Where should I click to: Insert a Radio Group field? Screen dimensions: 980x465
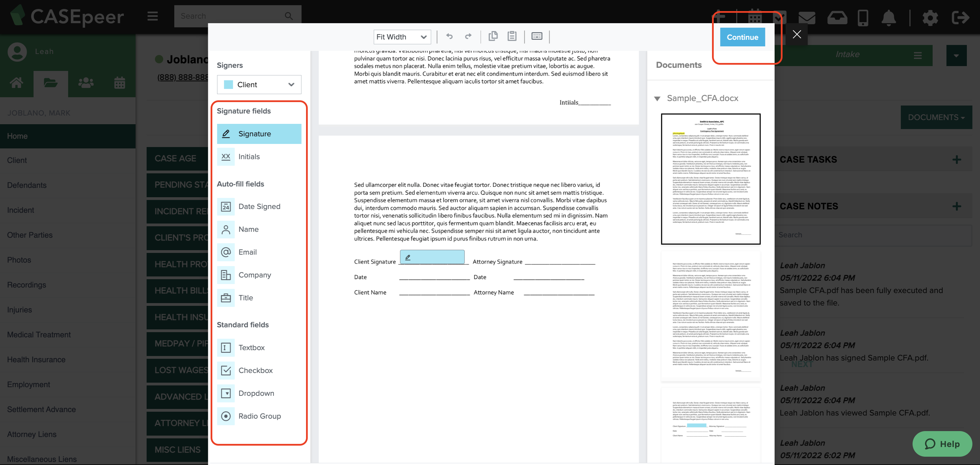tap(259, 416)
